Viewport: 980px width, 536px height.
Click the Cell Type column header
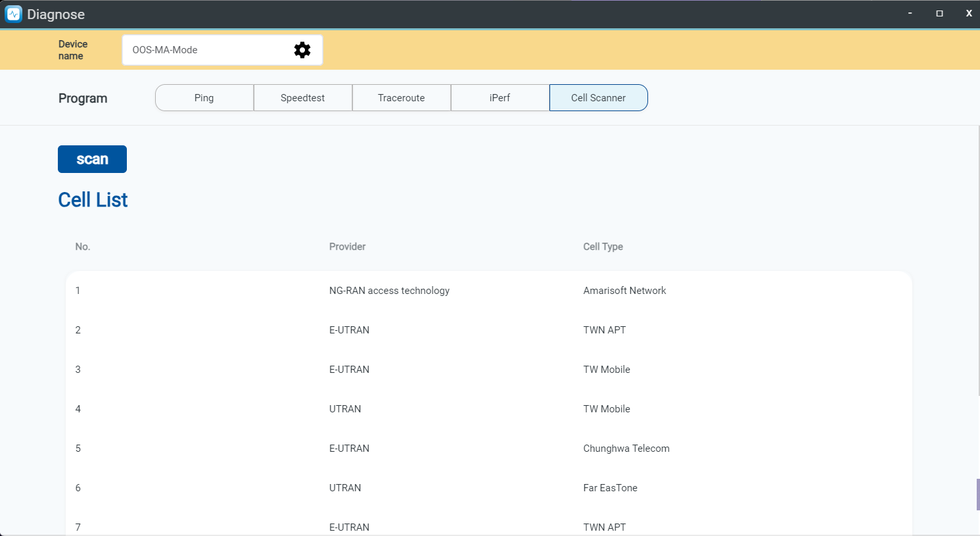603,247
